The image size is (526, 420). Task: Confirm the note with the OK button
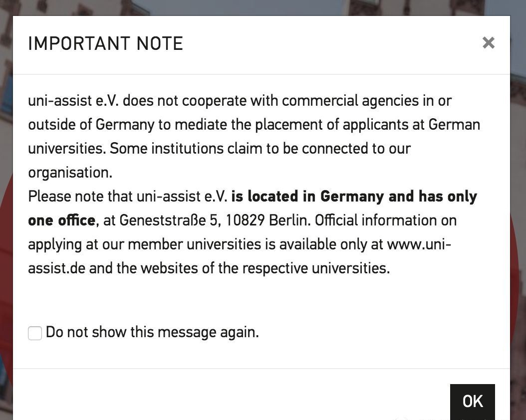click(x=472, y=401)
